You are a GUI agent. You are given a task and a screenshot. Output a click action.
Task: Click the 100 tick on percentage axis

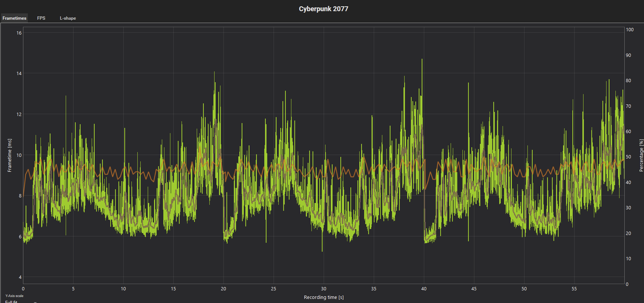pos(630,29)
